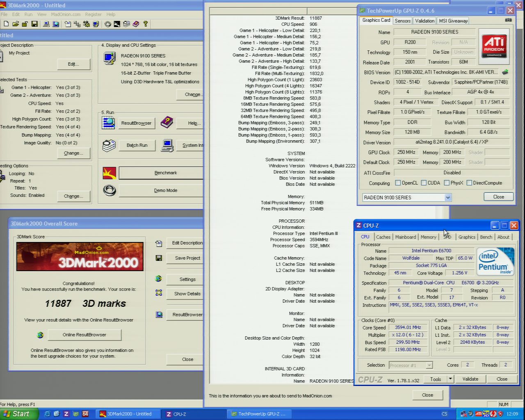Image resolution: width=525 pixels, height=420 pixels.
Task: Switch to the Sensors tab in GPU-Z
Action: click(402, 21)
